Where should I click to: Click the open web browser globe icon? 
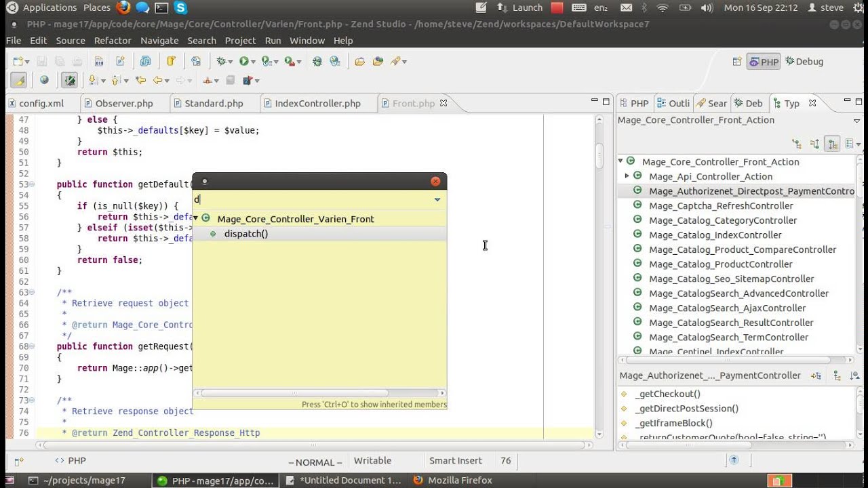pos(44,80)
